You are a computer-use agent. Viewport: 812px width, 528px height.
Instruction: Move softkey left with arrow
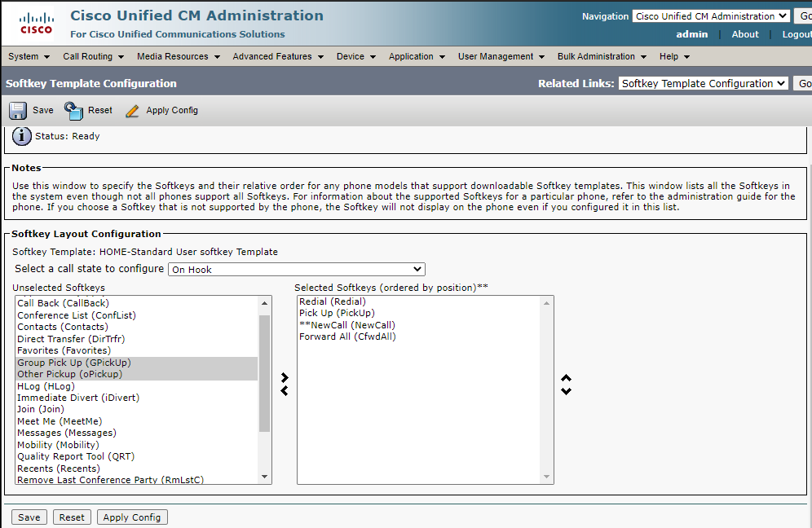[x=285, y=391]
